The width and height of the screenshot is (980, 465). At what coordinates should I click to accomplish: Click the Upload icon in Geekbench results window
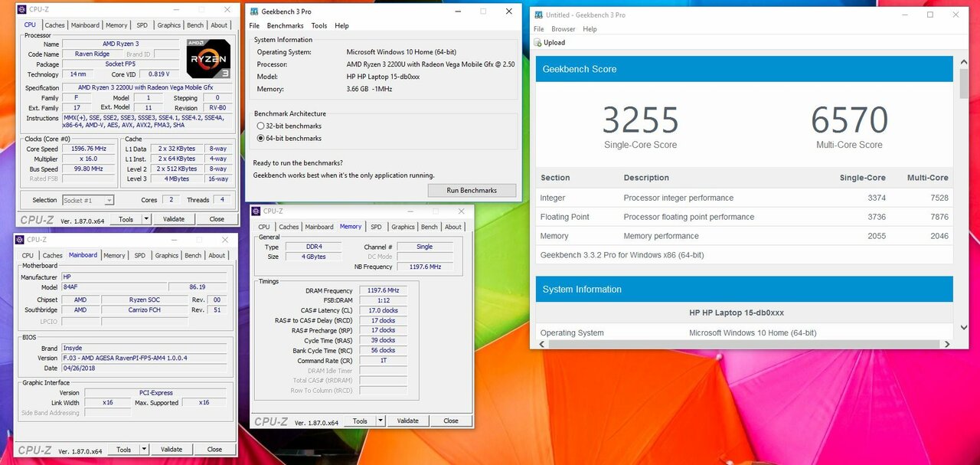pyautogui.click(x=537, y=43)
